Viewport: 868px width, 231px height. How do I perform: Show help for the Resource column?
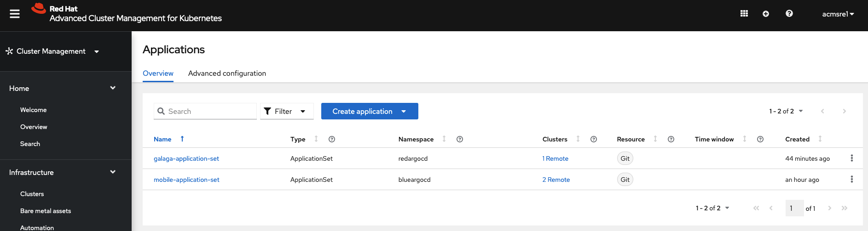coord(671,139)
